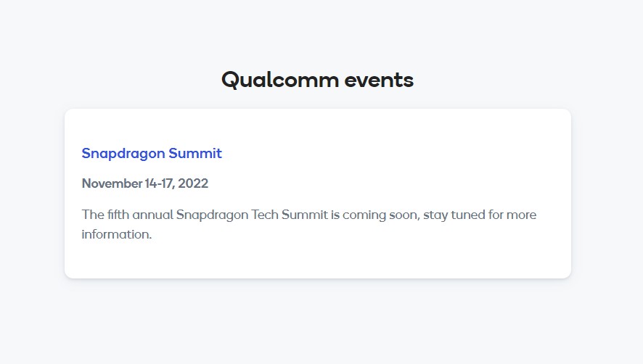Click the word "events" in the heading
The height and width of the screenshot is (364, 643).
pyautogui.click(x=379, y=79)
